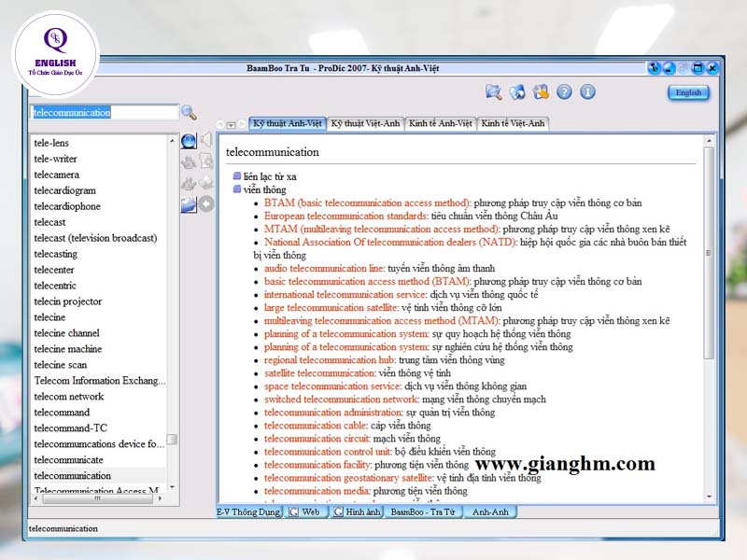Select "telecentric" in the word list
747x560 pixels.
(55, 286)
